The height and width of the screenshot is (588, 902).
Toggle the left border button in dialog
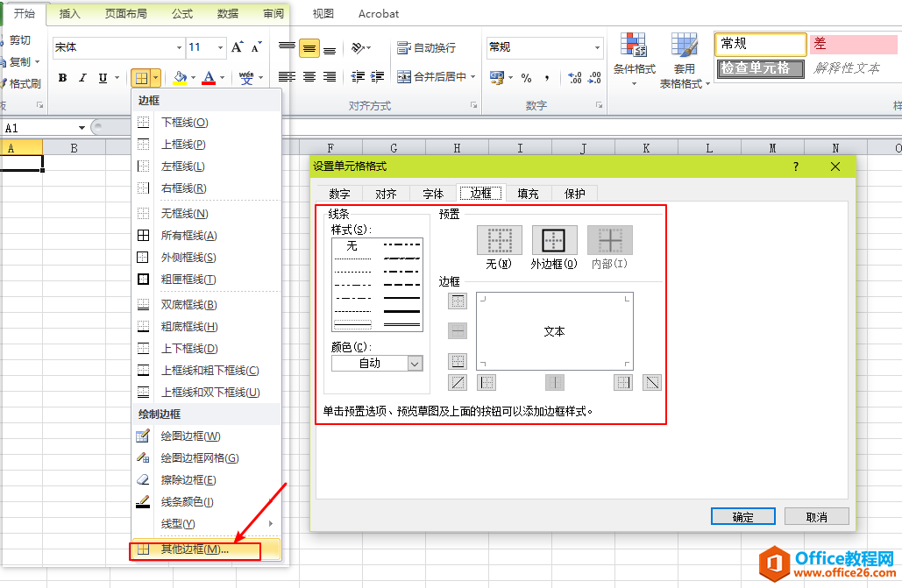pyautogui.click(x=487, y=382)
